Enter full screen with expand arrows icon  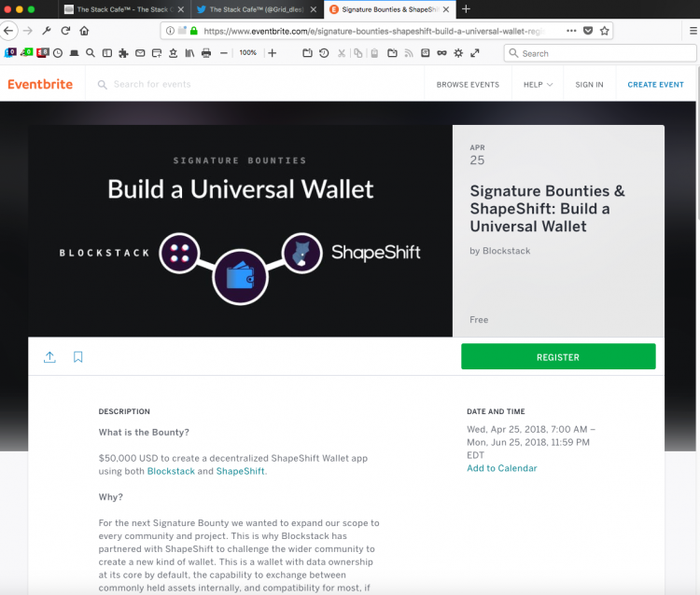point(475,53)
